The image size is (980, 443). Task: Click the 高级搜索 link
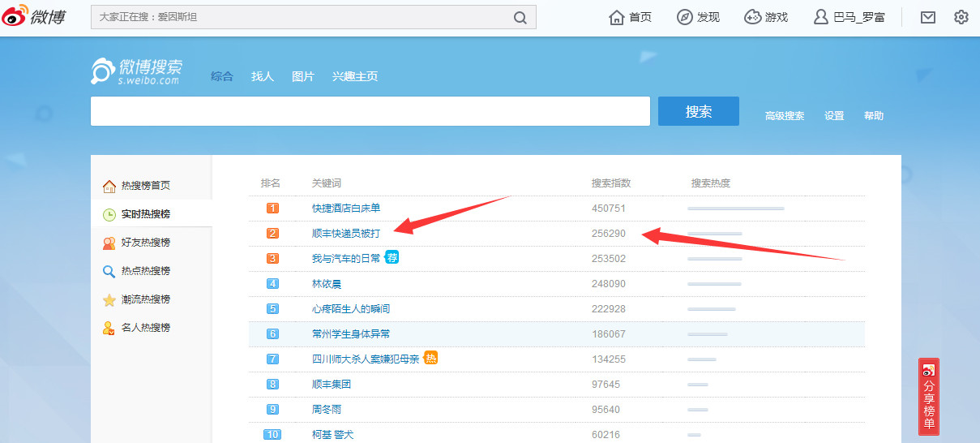click(x=785, y=116)
